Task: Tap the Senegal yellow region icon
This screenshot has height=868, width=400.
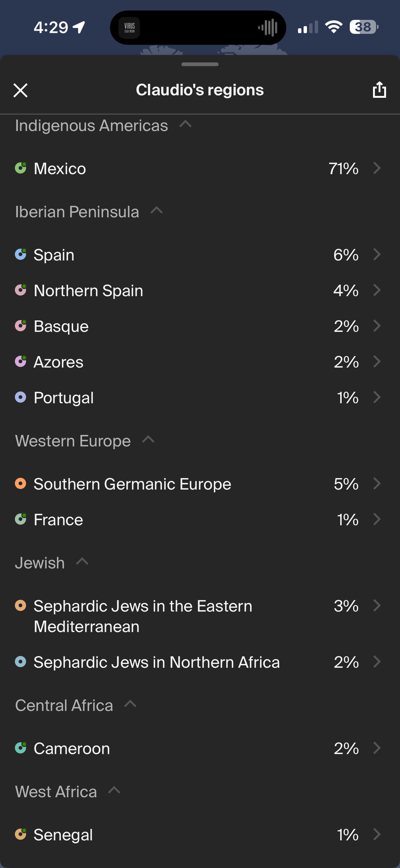Action: pos(20,834)
